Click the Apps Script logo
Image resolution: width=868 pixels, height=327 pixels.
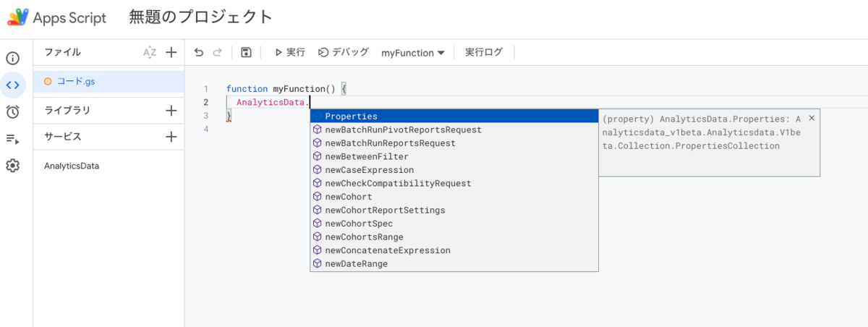(18, 17)
